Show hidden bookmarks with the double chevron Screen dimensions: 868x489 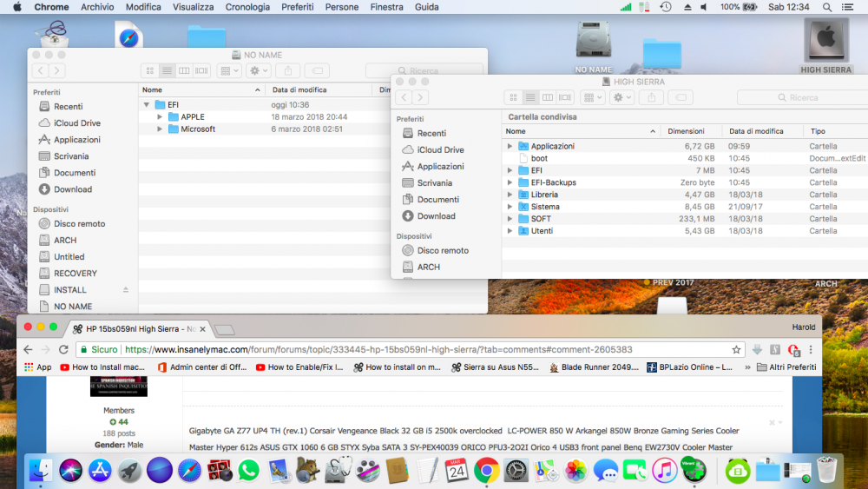pos(747,367)
